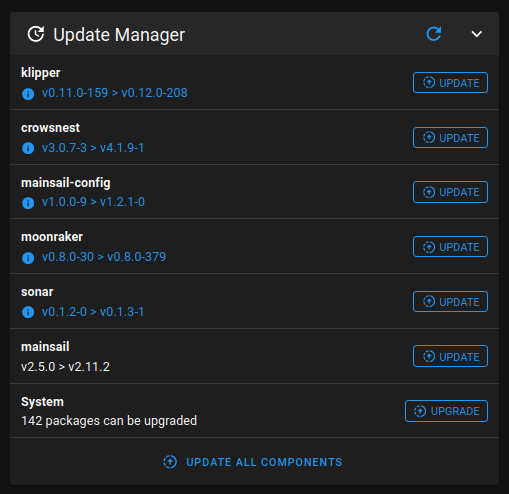The width and height of the screenshot is (509, 494).
Task: Update mainsail-config component
Action: (x=450, y=192)
